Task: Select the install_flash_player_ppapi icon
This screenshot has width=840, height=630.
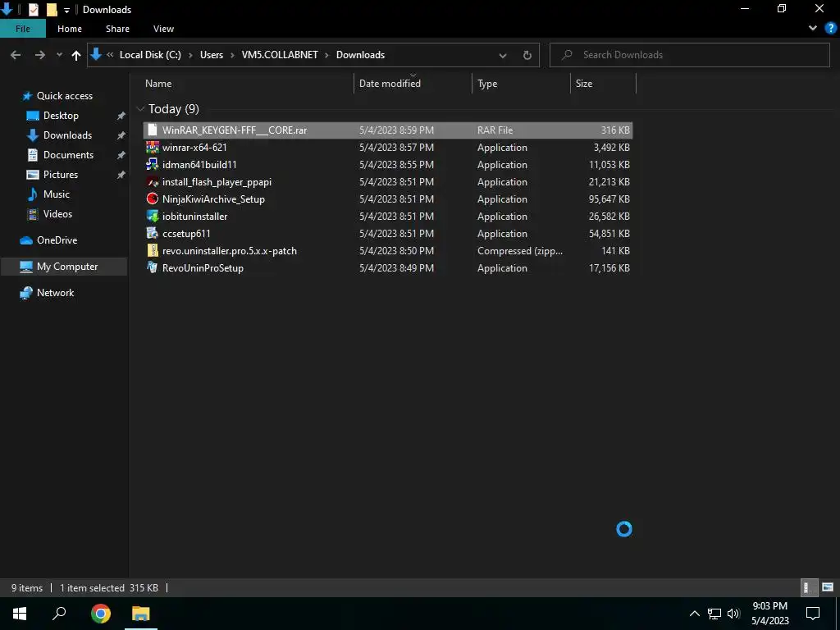Action: pos(153,181)
